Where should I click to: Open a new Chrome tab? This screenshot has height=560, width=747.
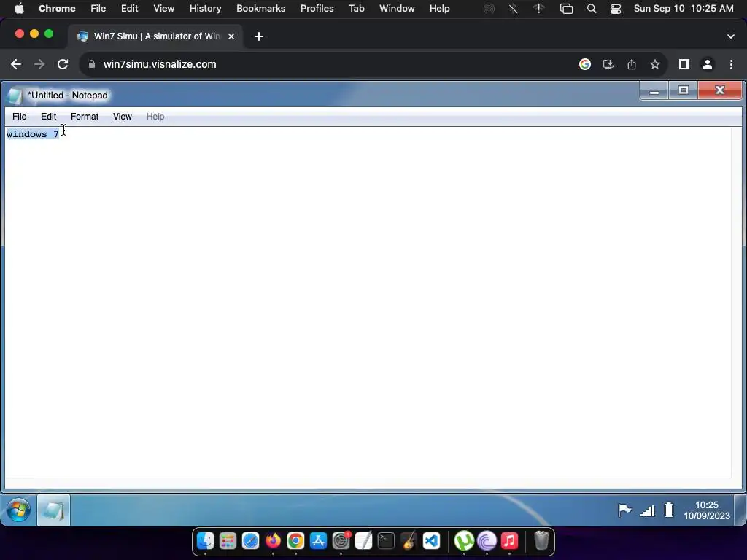259,36
